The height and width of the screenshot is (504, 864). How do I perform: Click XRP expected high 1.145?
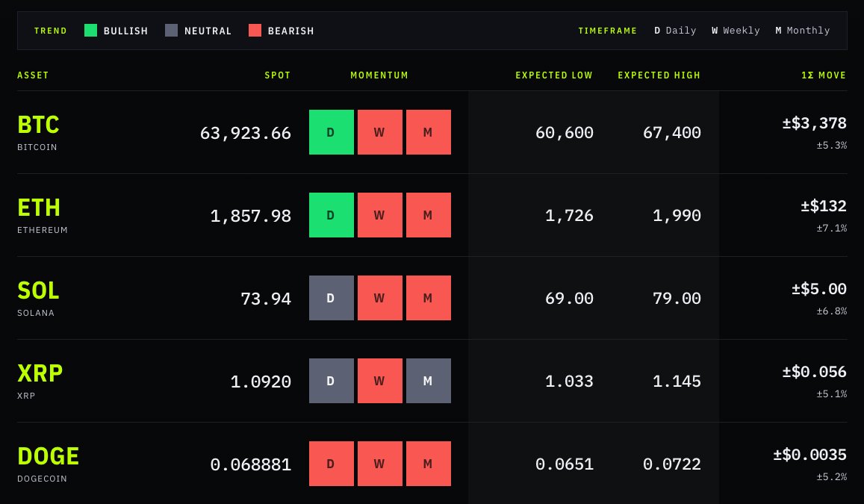(x=677, y=381)
